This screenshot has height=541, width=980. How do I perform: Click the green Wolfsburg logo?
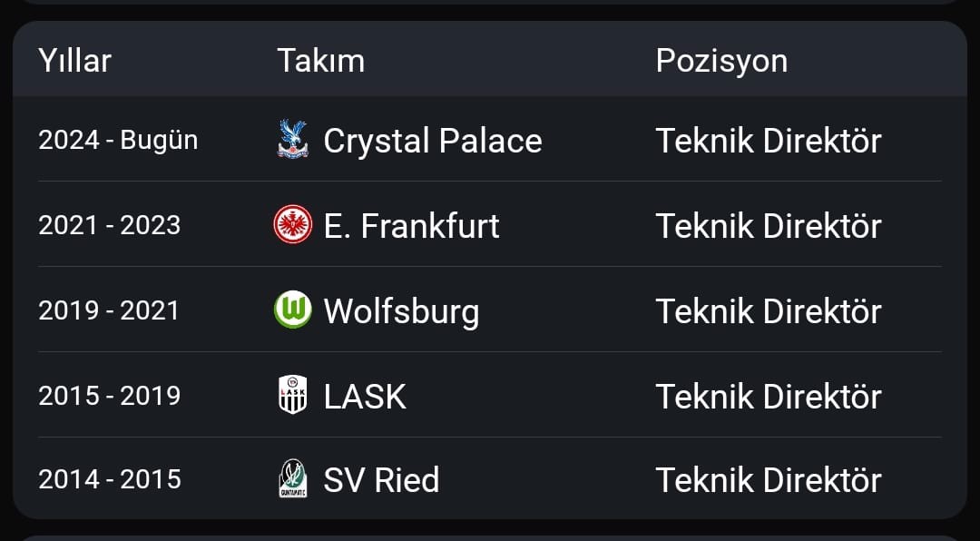[292, 310]
